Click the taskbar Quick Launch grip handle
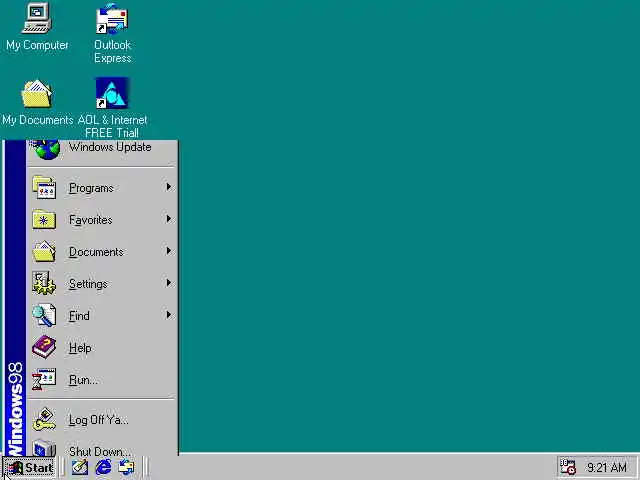 (62, 467)
